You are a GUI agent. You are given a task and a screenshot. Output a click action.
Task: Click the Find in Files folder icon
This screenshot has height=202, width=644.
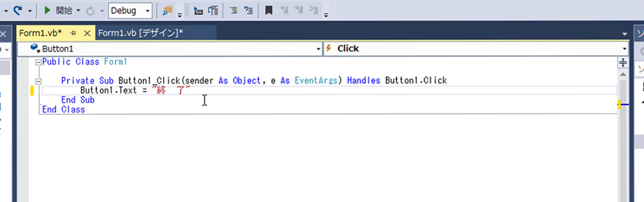[167, 10]
